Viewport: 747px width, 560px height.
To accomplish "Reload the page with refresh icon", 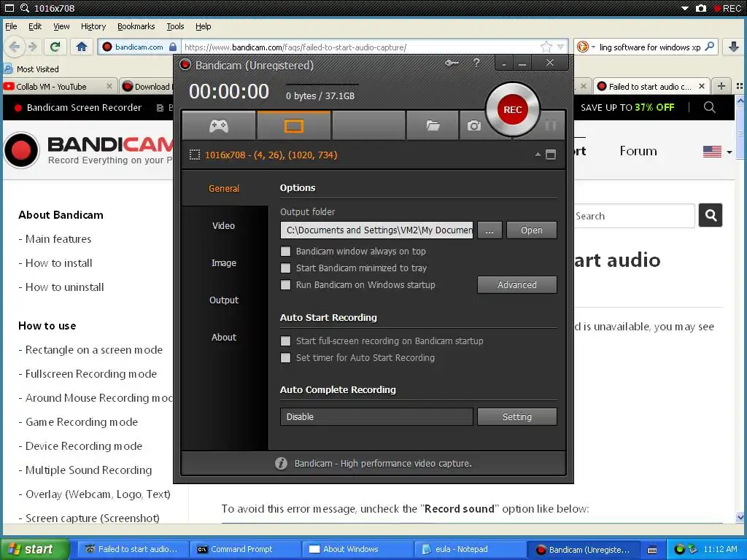I will pyautogui.click(x=55, y=47).
